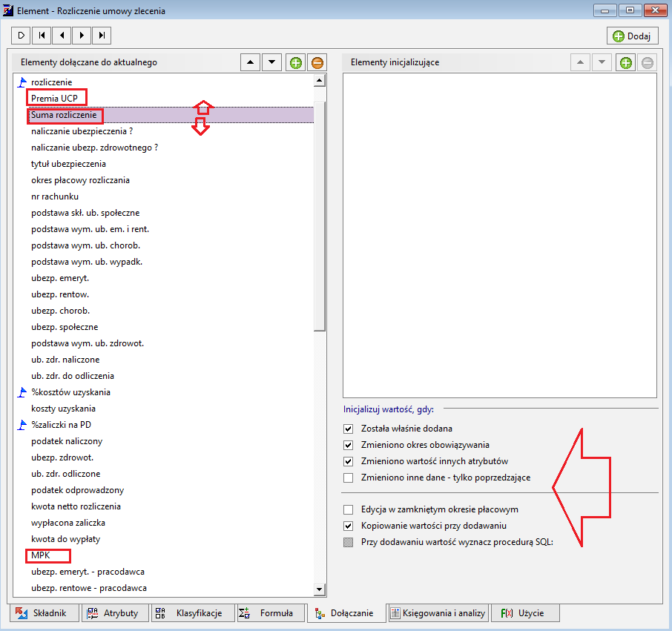This screenshot has height=631, width=672.
Task: Open the Księgowania i analizy tab
Action: pos(438,613)
